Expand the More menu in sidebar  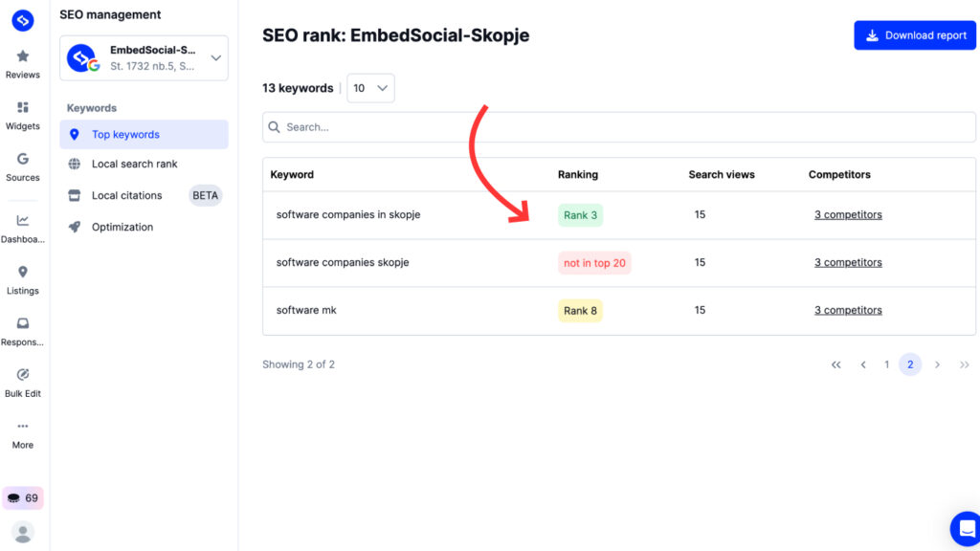(x=23, y=427)
